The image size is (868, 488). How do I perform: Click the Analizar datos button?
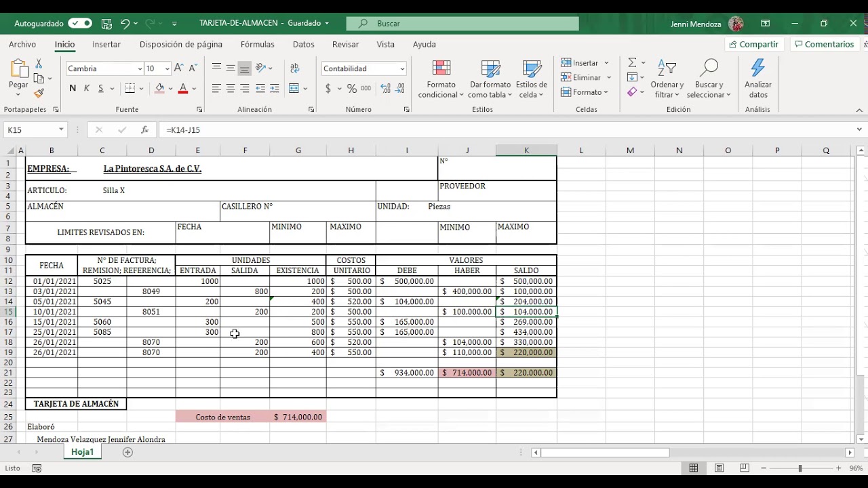[x=758, y=79]
